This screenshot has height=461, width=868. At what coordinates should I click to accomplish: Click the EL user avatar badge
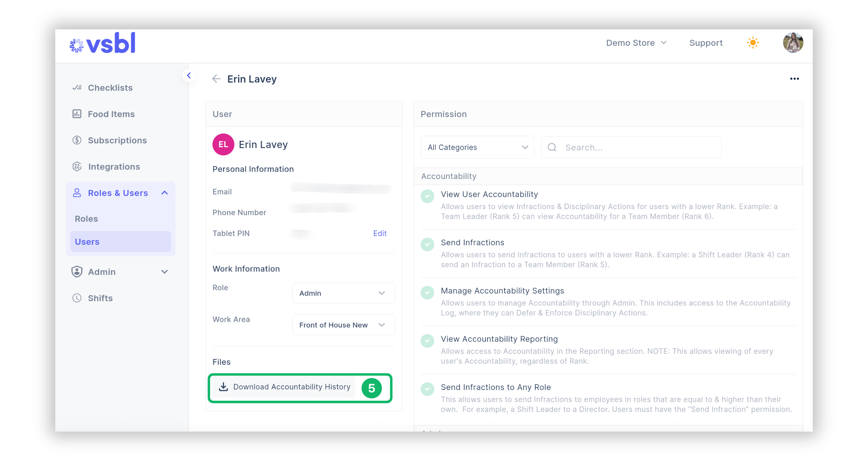click(223, 144)
